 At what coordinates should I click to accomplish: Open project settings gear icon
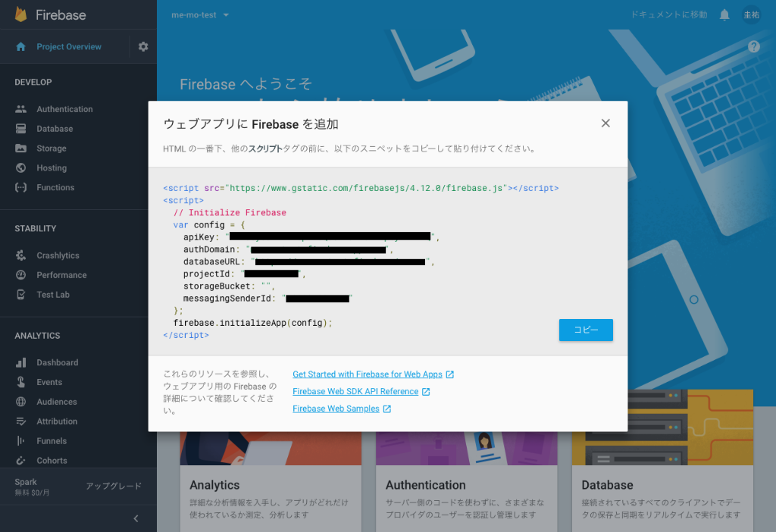point(143,46)
